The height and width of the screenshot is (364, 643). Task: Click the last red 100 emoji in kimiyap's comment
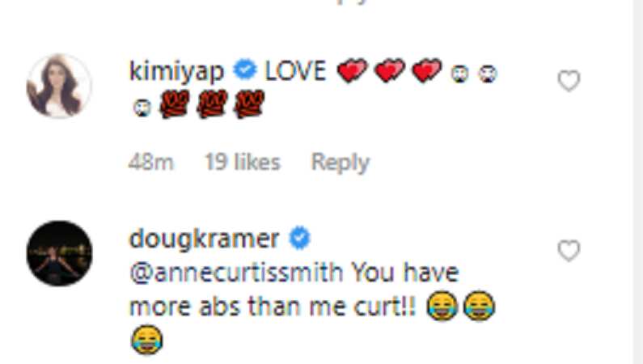248,104
